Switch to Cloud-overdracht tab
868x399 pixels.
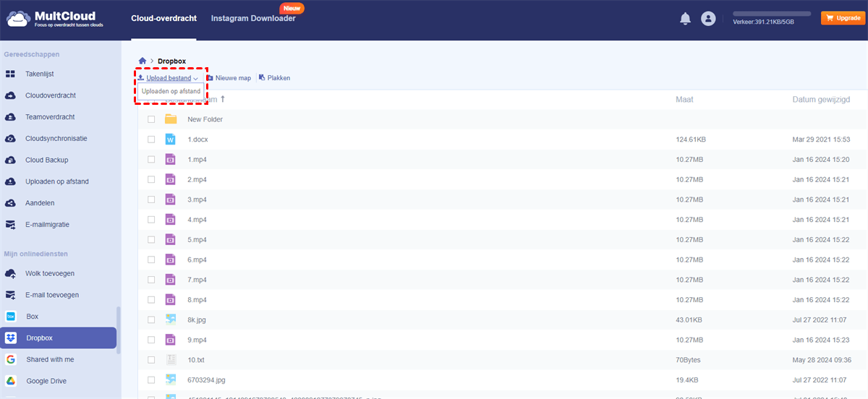(x=163, y=18)
